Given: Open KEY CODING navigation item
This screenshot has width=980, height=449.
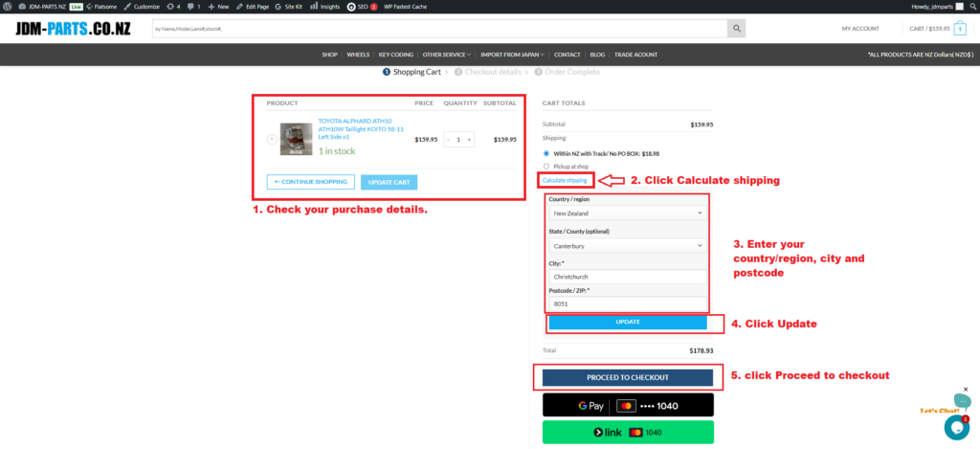Looking at the screenshot, I should pos(396,55).
